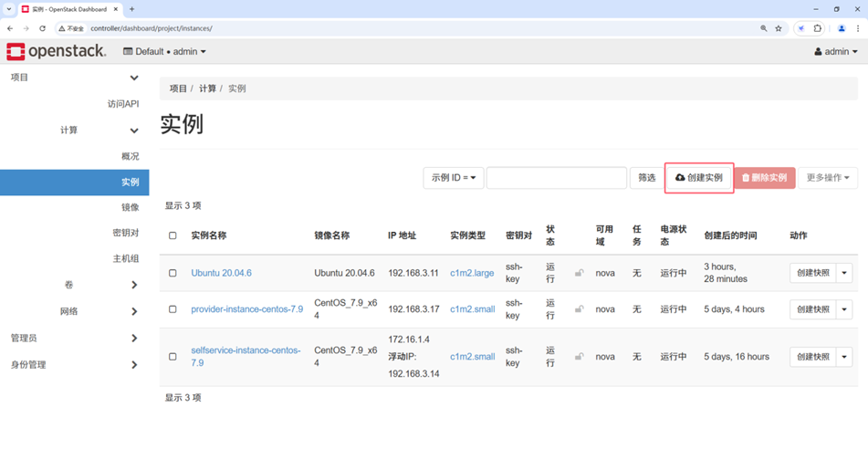Viewport: 868px width, 470px height.
Task: Check the Ubuntu 20.04.6 instance row
Action: click(x=173, y=273)
